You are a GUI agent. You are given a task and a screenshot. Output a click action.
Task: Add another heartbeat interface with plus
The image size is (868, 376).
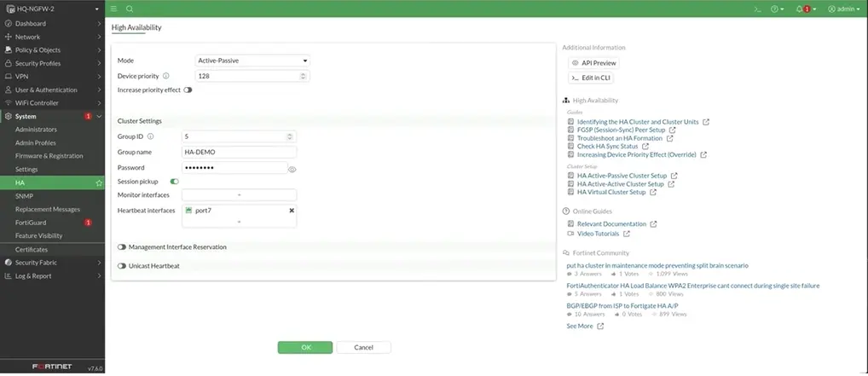[239, 222]
